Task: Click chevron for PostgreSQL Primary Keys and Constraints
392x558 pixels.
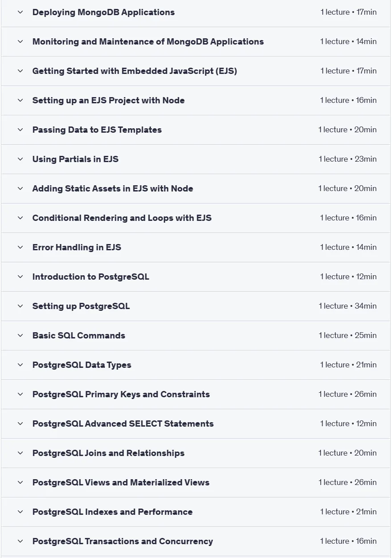Action: (x=20, y=394)
